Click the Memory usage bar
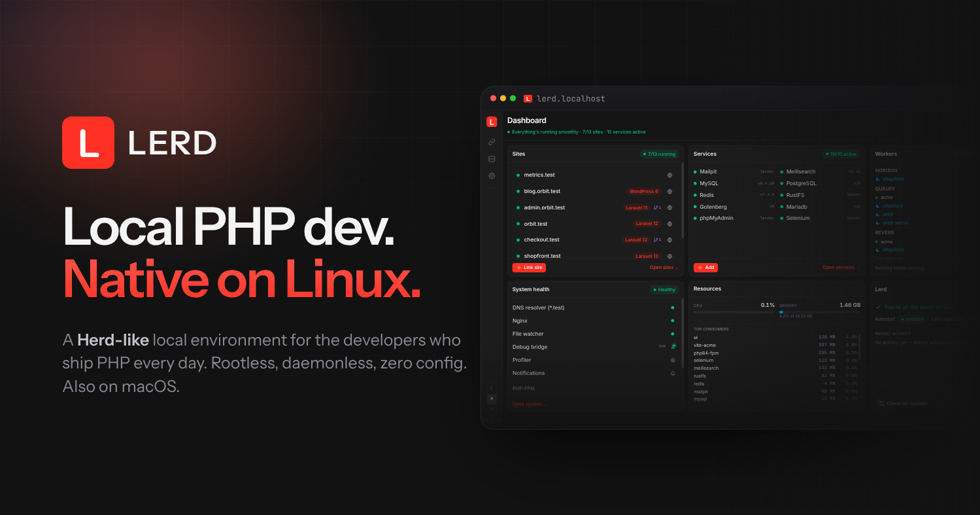Viewport: 980px width, 515px height. pyautogui.click(x=820, y=312)
